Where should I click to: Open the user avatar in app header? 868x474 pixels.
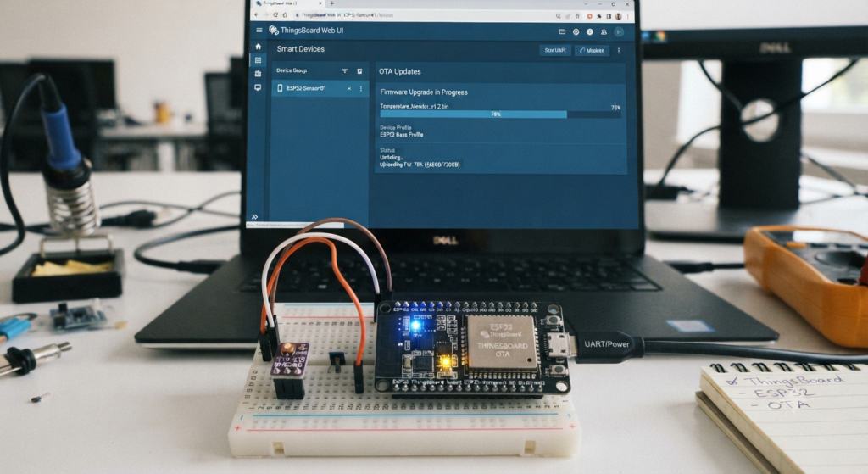[x=619, y=31]
